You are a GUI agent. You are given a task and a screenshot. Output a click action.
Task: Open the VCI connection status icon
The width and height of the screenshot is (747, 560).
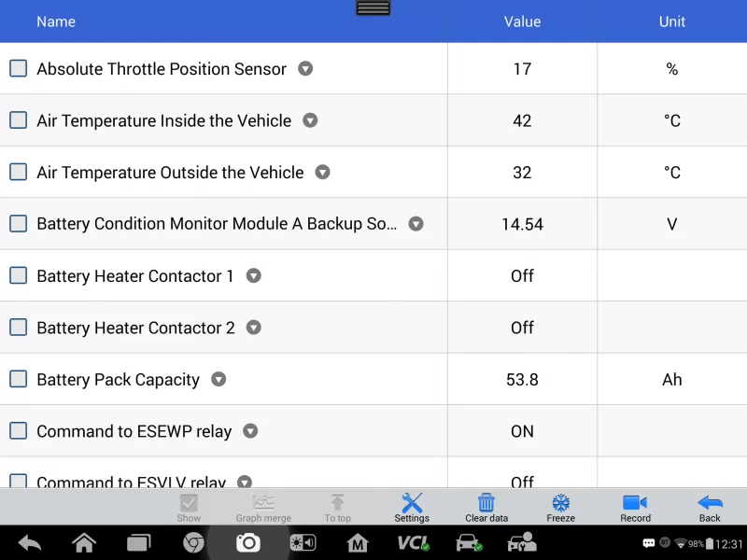coord(413,542)
